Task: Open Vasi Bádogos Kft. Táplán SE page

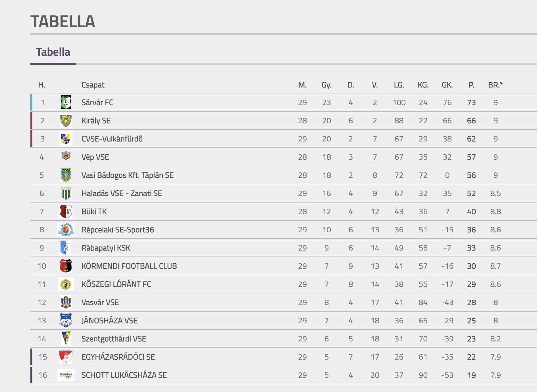Action: pos(127,175)
